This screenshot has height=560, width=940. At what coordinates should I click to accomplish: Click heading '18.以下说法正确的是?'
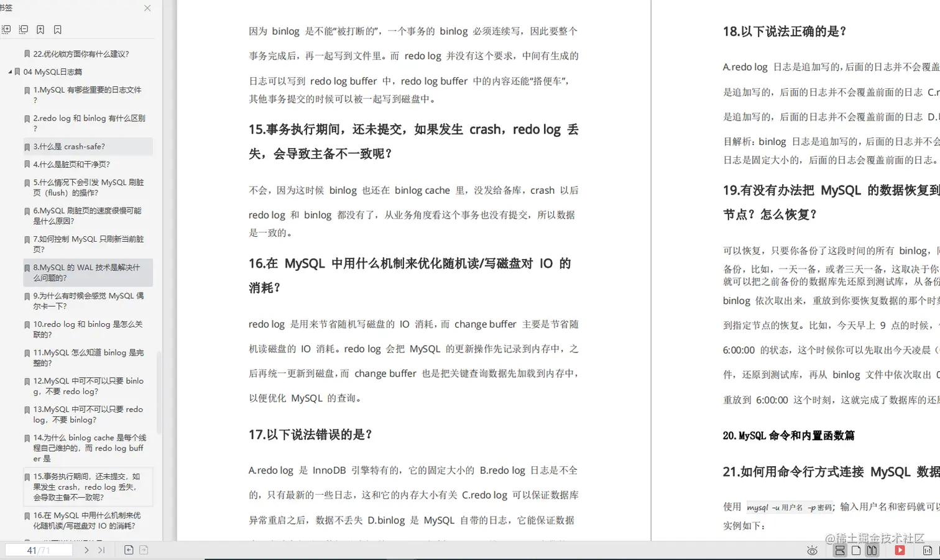click(x=785, y=31)
